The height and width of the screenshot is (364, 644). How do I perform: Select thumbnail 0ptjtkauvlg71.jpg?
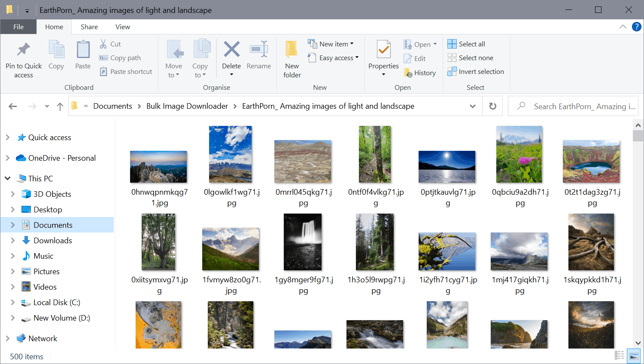click(x=447, y=167)
